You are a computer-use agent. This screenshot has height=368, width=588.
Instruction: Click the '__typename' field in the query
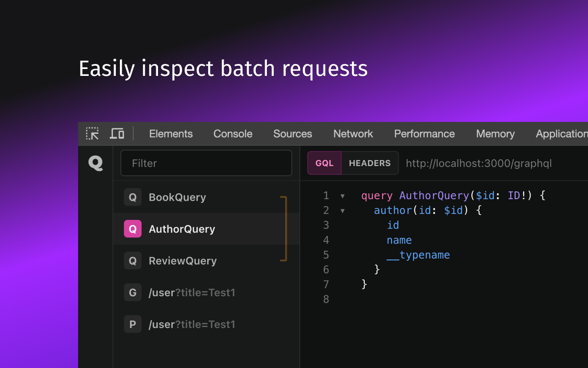pos(418,255)
